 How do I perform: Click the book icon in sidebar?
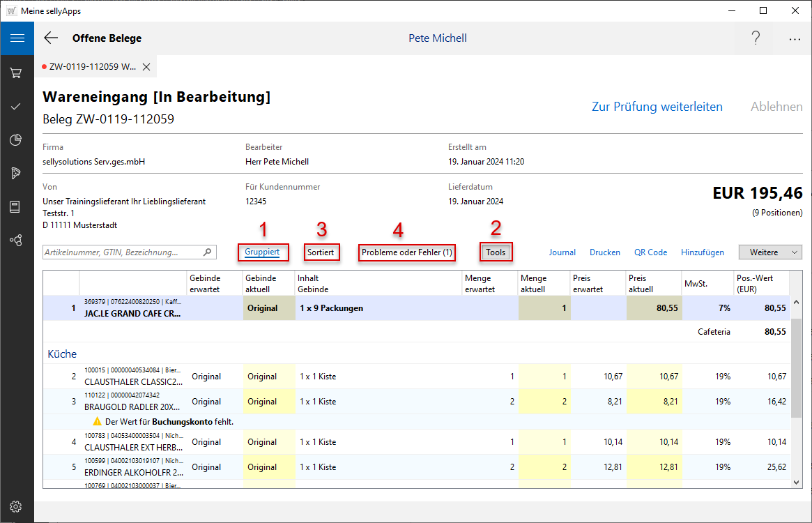point(16,206)
